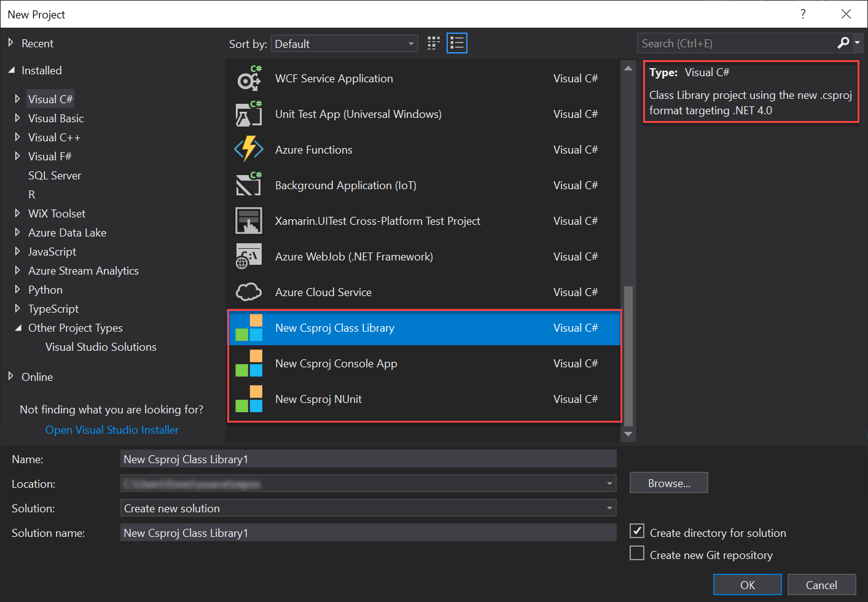Click the search magnifier icon
This screenshot has width=868, height=602.
(x=843, y=43)
